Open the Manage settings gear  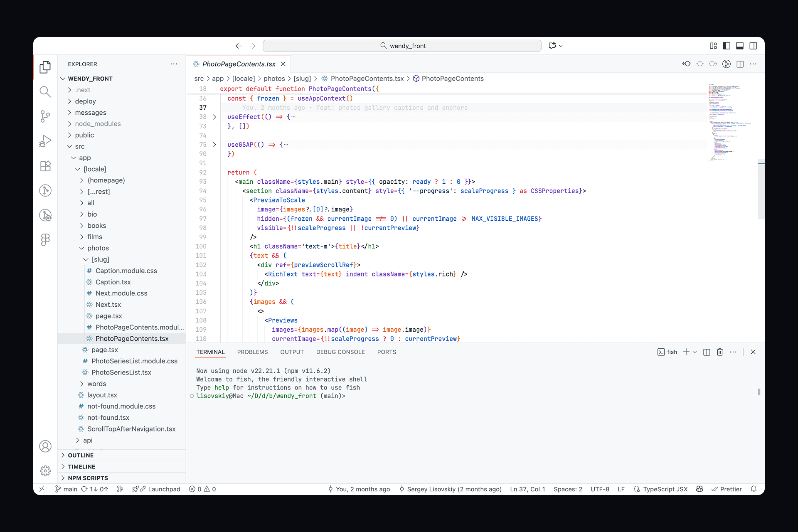click(x=45, y=470)
